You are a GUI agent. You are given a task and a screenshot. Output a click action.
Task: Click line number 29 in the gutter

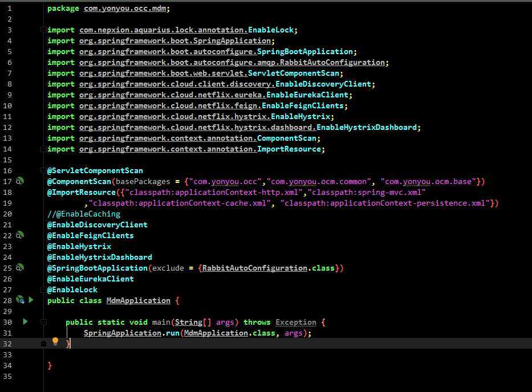coord(7,311)
